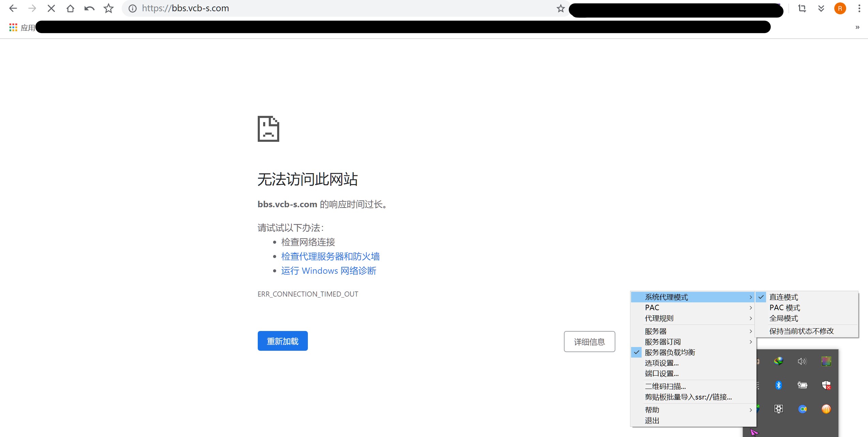Open the orange R profile avatar
The width and height of the screenshot is (868, 437).
840,9
